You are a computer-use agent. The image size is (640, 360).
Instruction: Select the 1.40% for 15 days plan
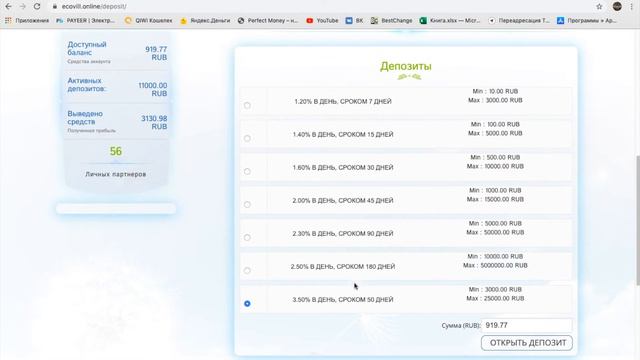[247, 139]
